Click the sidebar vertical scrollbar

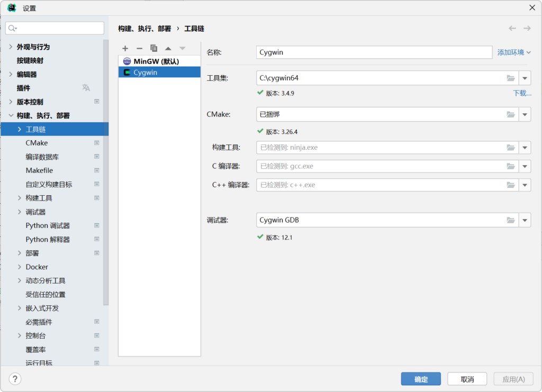[x=106, y=172]
